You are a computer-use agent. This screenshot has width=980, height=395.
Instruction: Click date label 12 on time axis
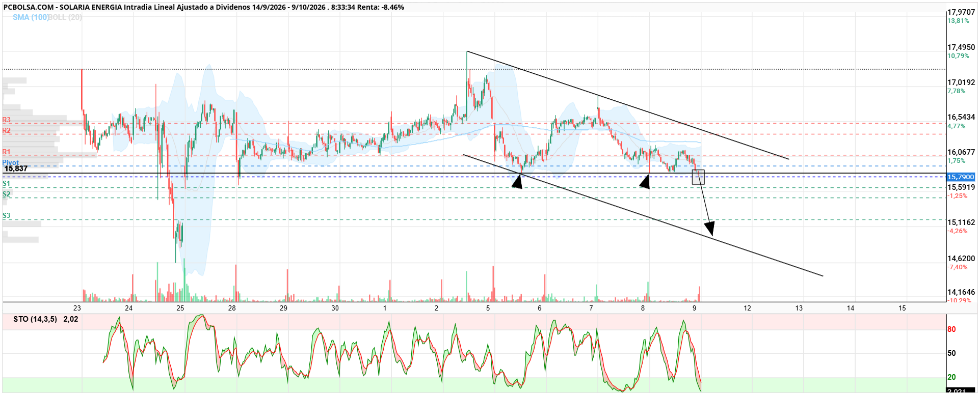(x=747, y=308)
